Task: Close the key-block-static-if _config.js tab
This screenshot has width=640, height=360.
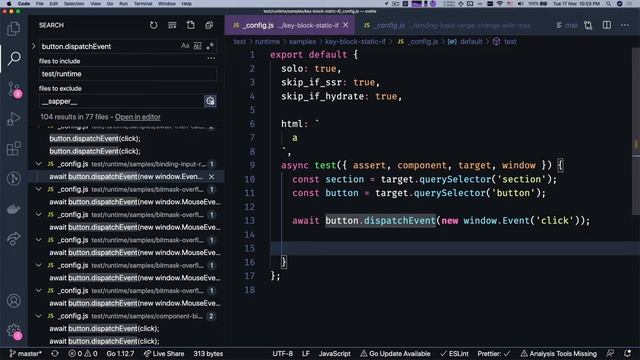Action: click(346, 25)
